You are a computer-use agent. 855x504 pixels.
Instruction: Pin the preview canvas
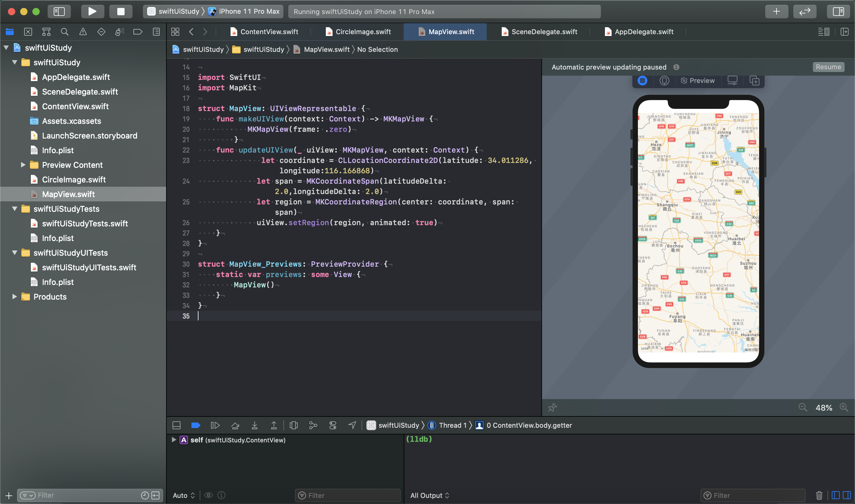click(552, 407)
